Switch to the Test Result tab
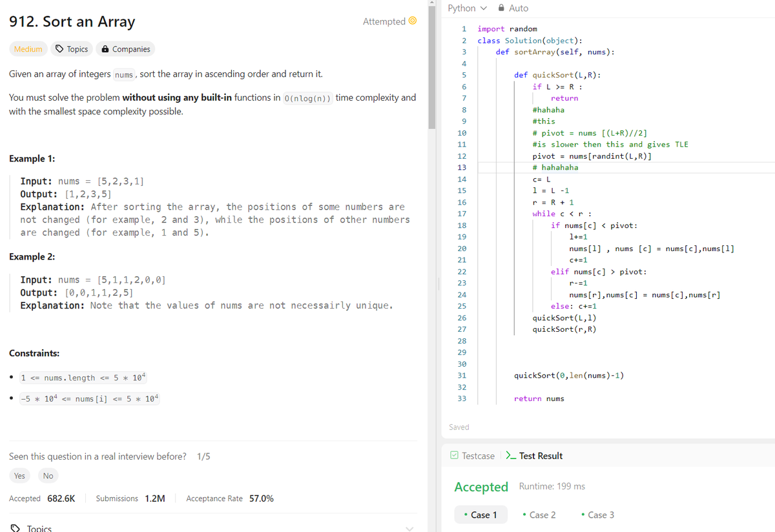Screen dimensions: 775x532 click(534, 456)
